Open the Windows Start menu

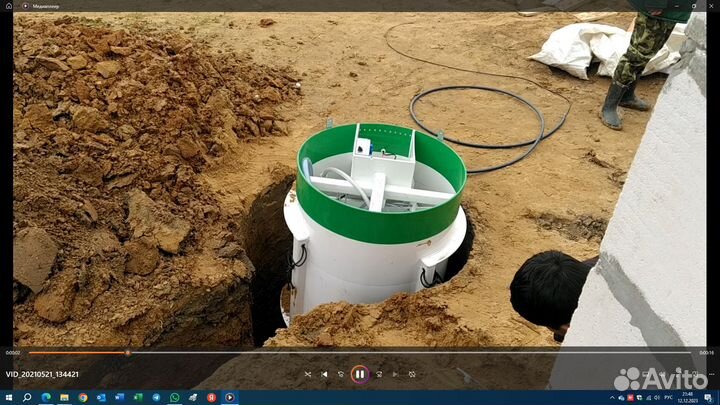10,397
